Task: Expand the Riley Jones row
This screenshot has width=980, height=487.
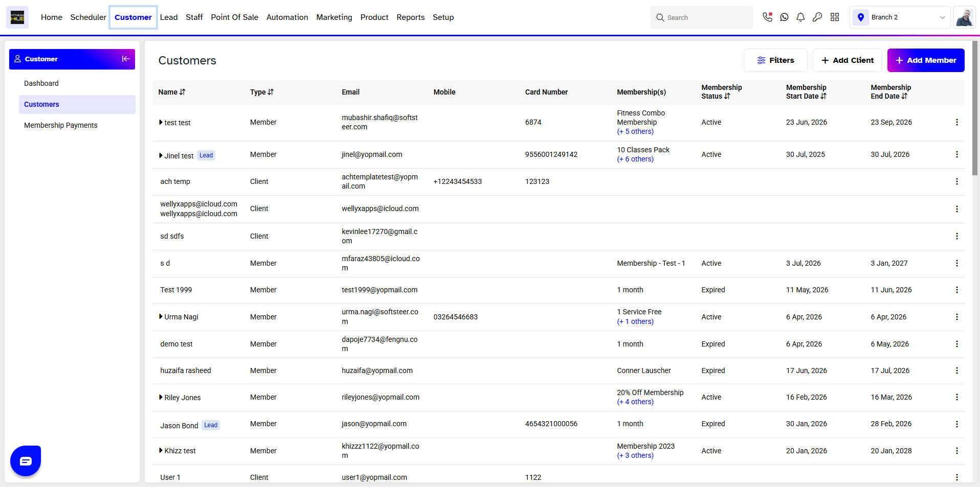Action: 161,397
